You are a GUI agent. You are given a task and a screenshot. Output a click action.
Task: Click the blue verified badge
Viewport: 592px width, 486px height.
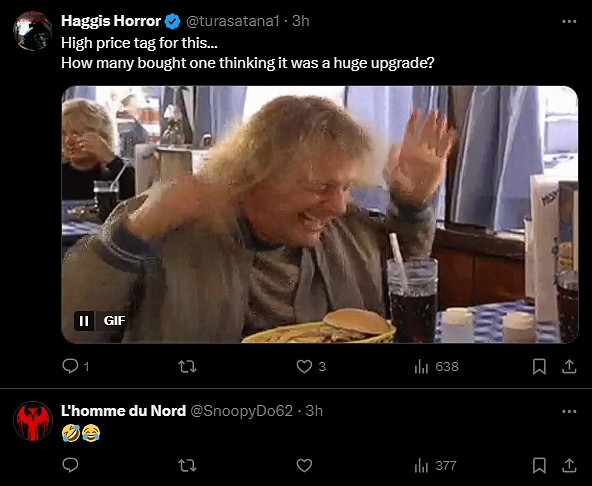(173, 22)
